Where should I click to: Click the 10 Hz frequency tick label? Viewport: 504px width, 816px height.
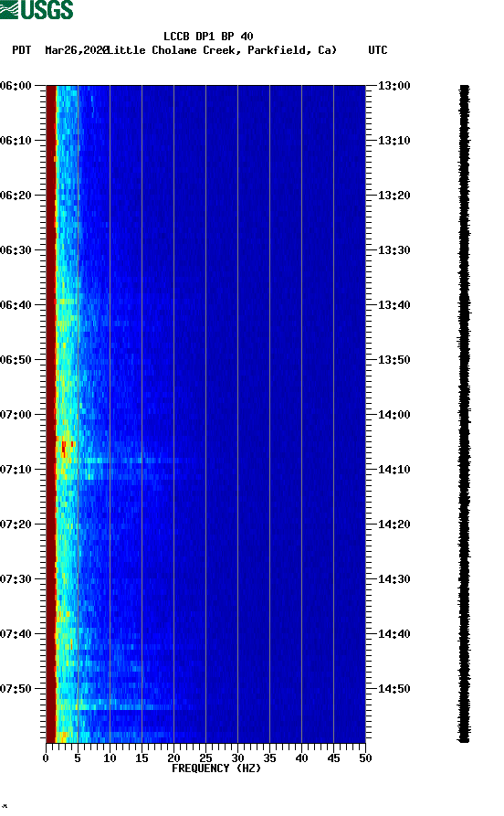point(110,758)
